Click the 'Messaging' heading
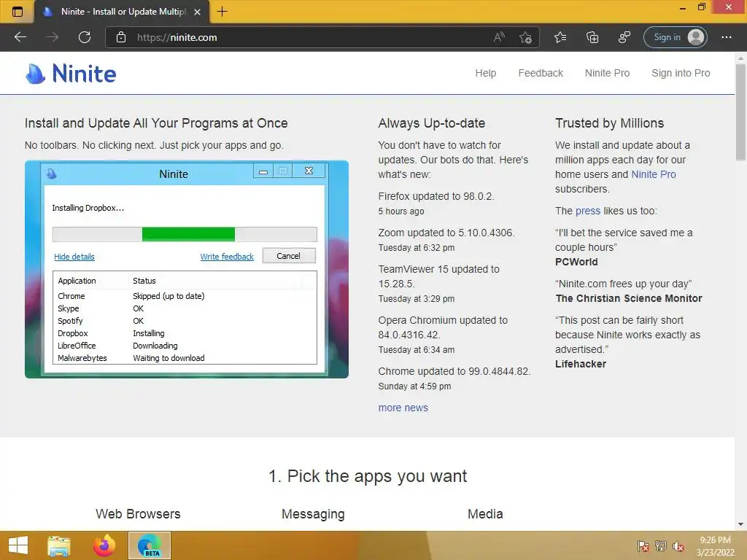 313,514
